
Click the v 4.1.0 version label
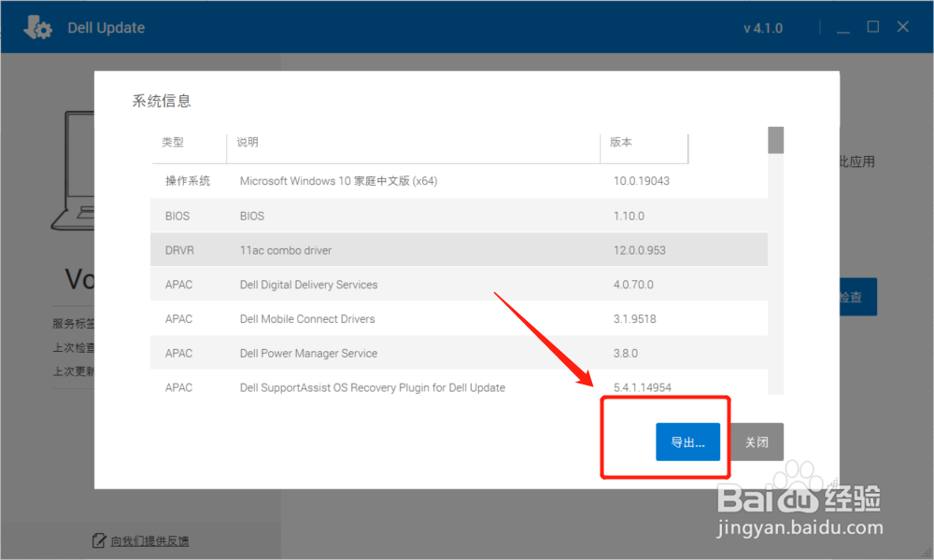(x=763, y=28)
